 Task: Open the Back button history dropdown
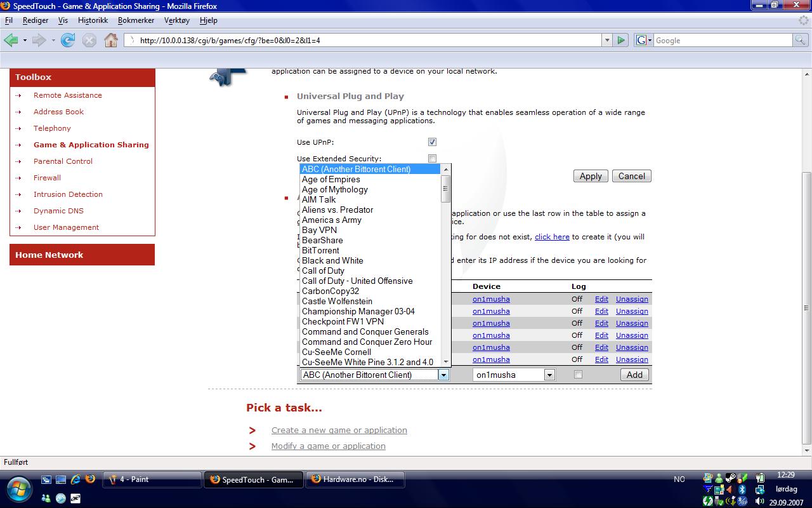click(x=24, y=40)
